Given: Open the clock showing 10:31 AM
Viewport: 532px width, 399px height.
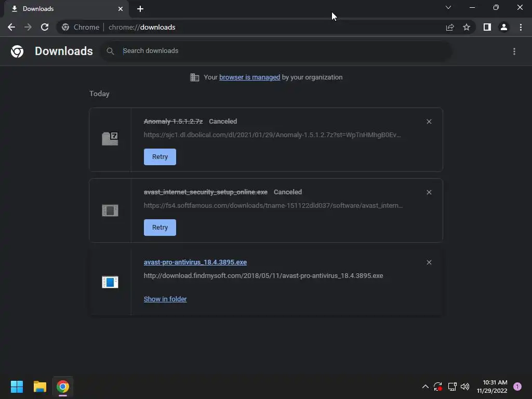Looking at the screenshot, I should pos(492,387).
